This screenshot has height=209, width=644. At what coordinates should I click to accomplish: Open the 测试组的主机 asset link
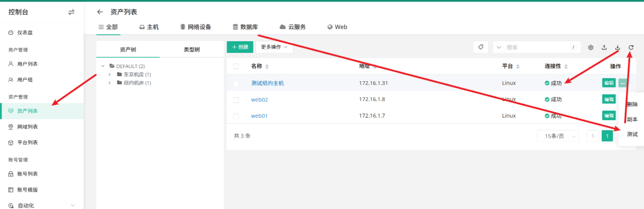pyautogui.click(x=268, y=83)
